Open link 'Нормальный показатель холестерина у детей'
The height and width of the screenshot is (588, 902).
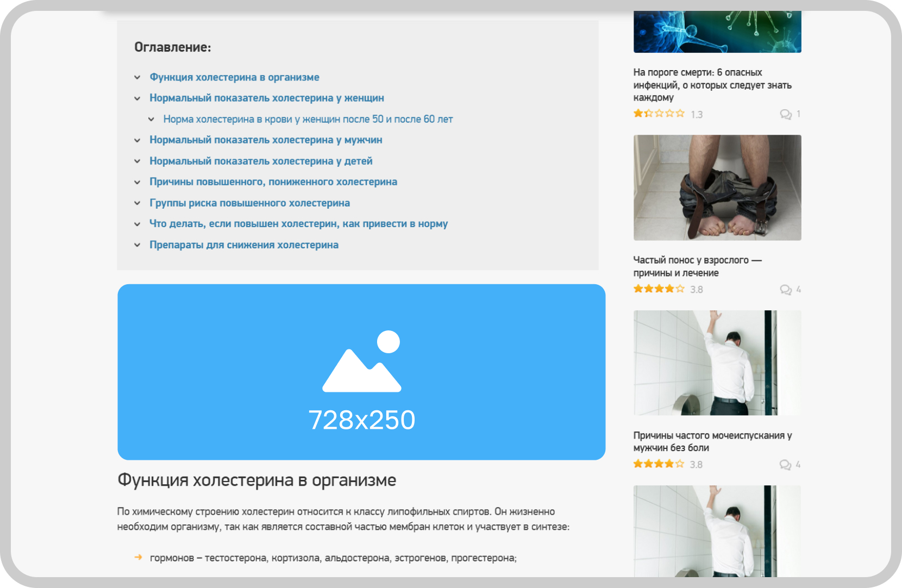pos(261,161)
